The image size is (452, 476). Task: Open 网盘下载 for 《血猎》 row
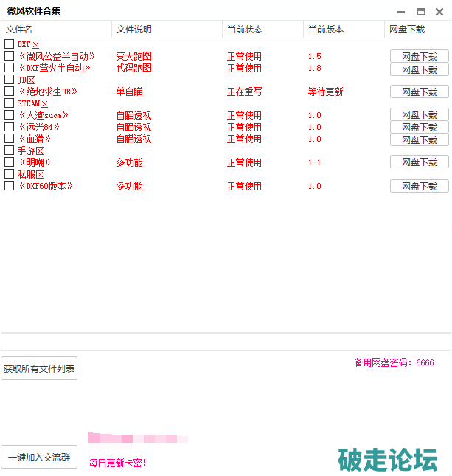[x=419, y=139]
